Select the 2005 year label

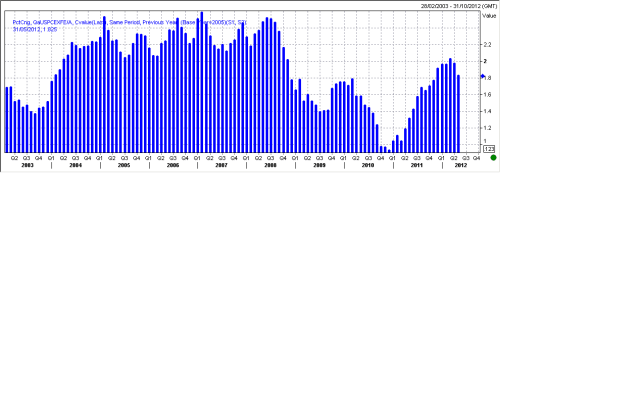pos(124,165)
